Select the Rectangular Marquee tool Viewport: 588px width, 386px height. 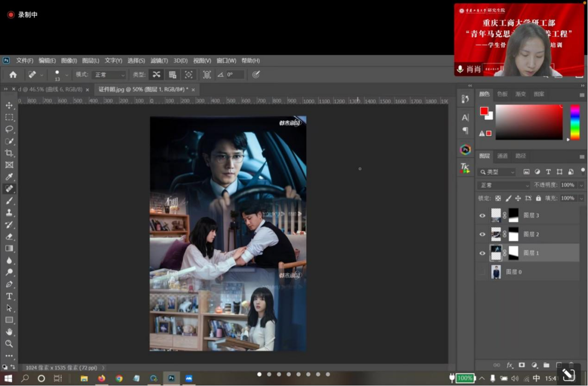coord(9,118)
